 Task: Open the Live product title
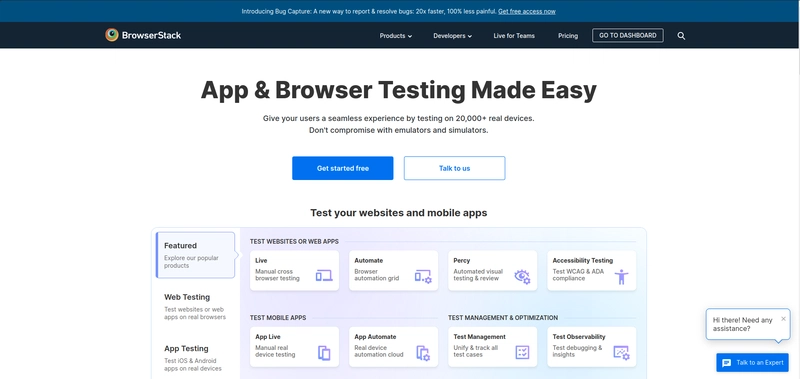[261, 260]
